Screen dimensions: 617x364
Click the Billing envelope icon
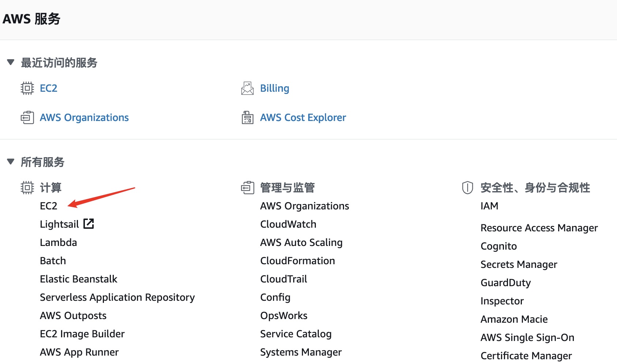247,88
